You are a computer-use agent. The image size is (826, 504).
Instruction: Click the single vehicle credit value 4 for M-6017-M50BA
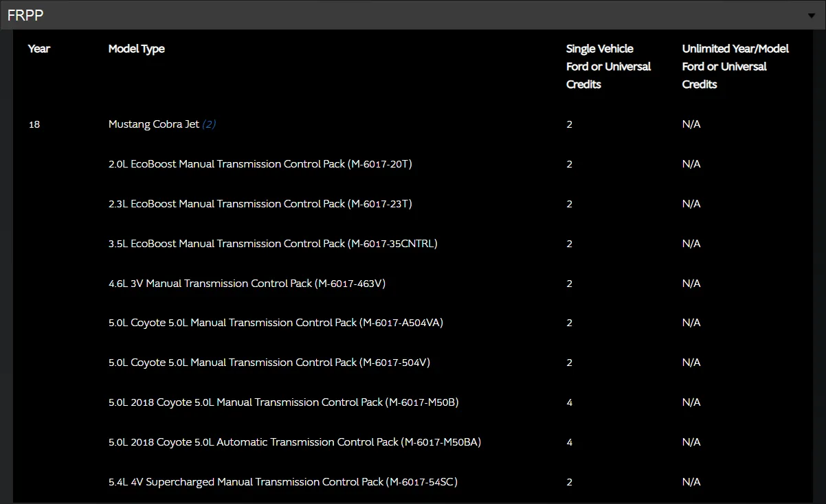click(570, 442)
